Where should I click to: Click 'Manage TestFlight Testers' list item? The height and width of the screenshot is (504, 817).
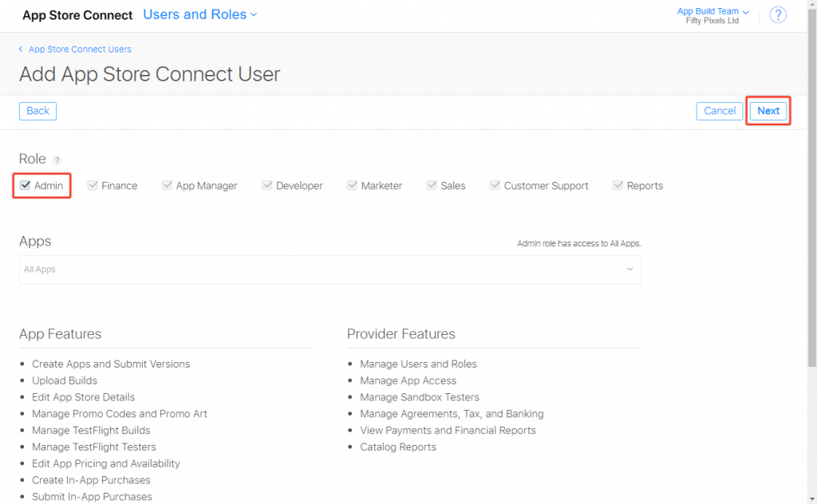click(94, 447)
